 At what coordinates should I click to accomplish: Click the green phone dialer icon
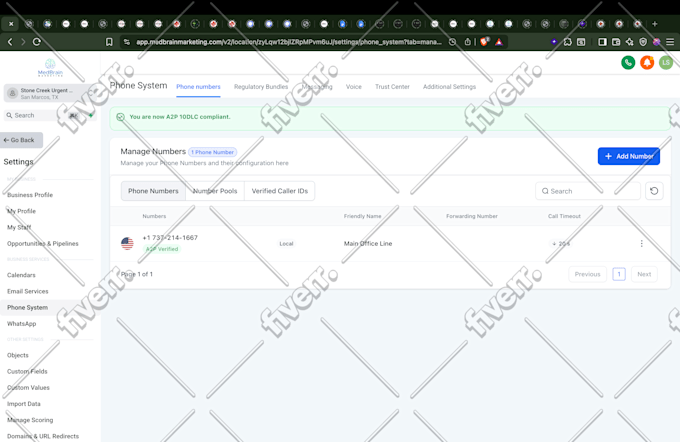pyautogui.click(x=628, y=62)
